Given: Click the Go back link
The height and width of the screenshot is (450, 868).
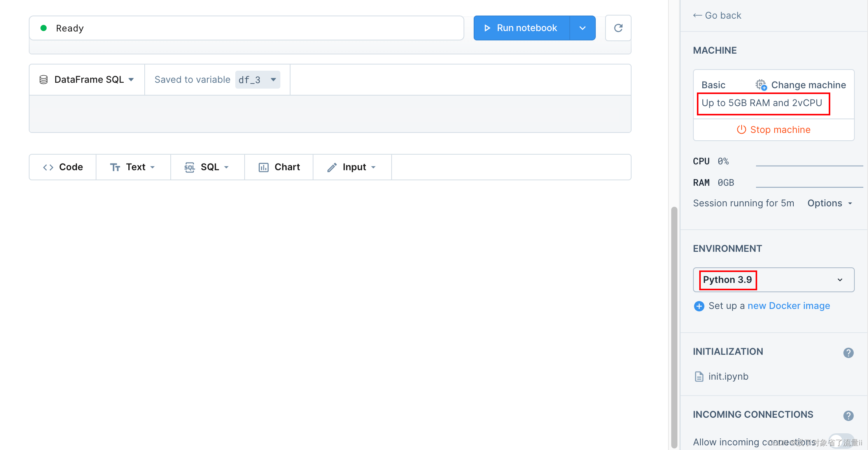Looking at the screenshot, I should click(x=717, y=15).
